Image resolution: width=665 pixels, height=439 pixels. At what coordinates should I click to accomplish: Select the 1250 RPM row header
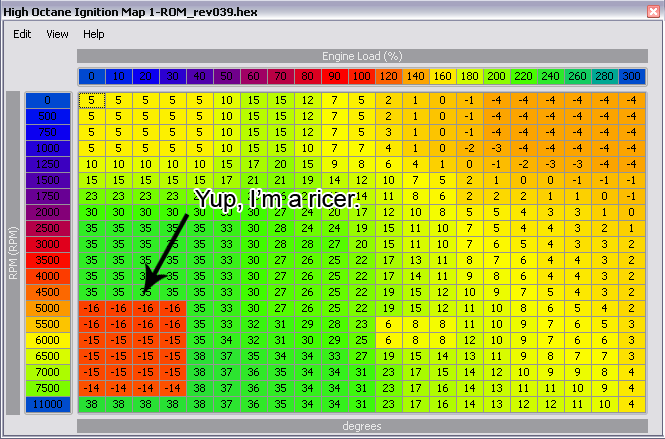pyautogui.click(x=49, y=164)
